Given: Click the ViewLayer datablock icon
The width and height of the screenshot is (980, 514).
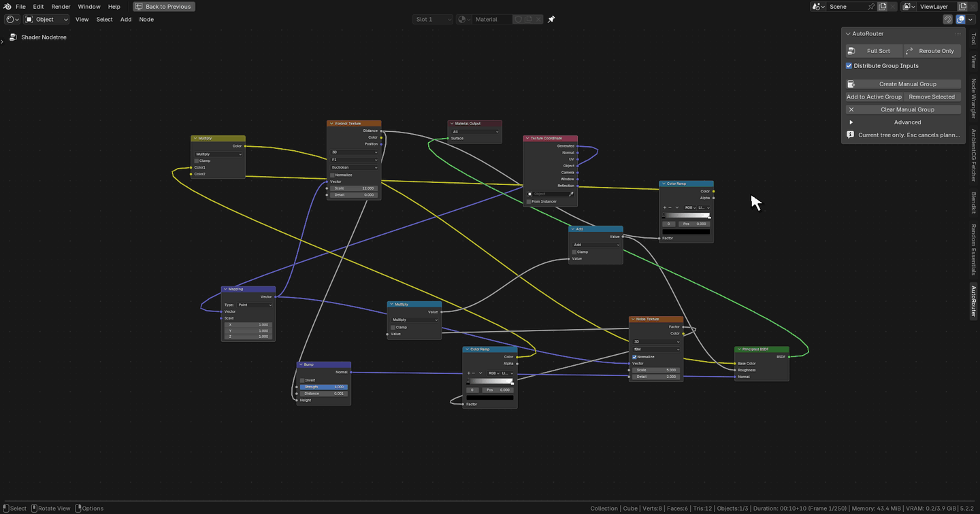Looking at the screenshot, I should 909,6.
